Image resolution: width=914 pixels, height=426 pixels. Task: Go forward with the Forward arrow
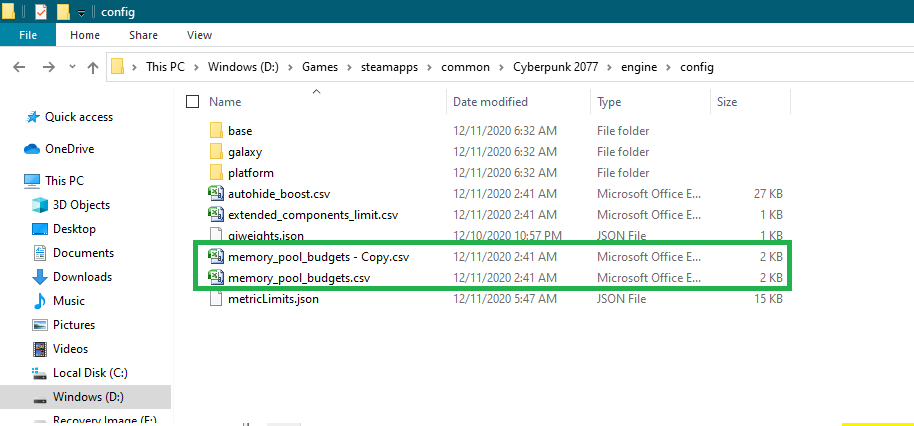click(x=49, y=67)
